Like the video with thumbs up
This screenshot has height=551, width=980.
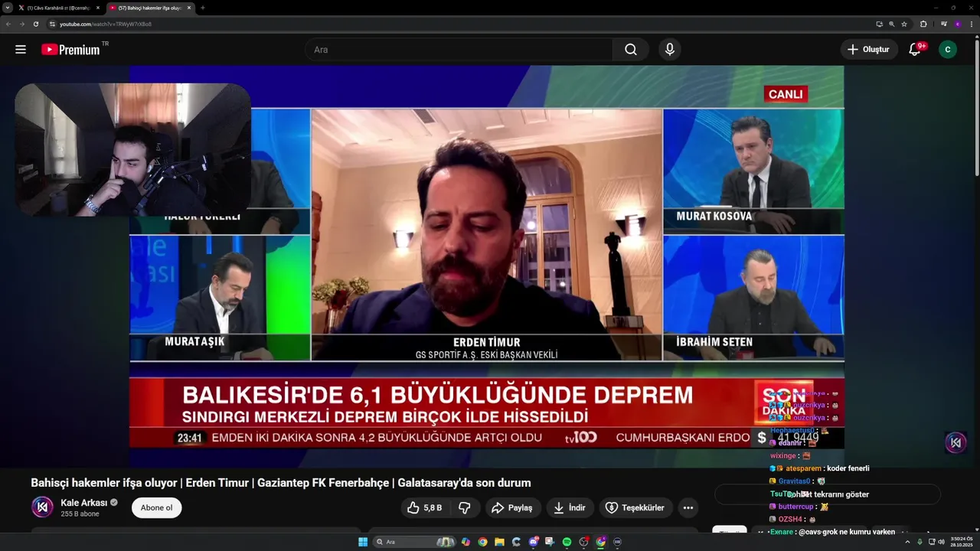[424, 507]
